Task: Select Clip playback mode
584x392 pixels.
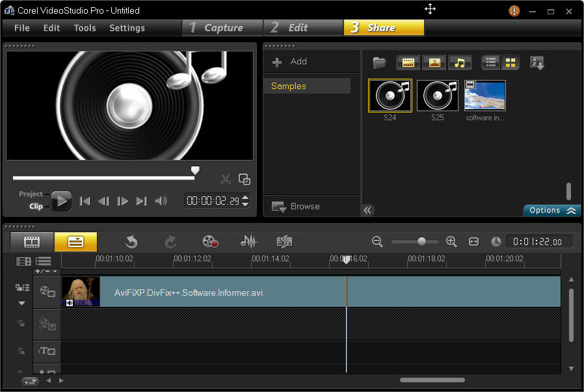Action: coord(36,206)
